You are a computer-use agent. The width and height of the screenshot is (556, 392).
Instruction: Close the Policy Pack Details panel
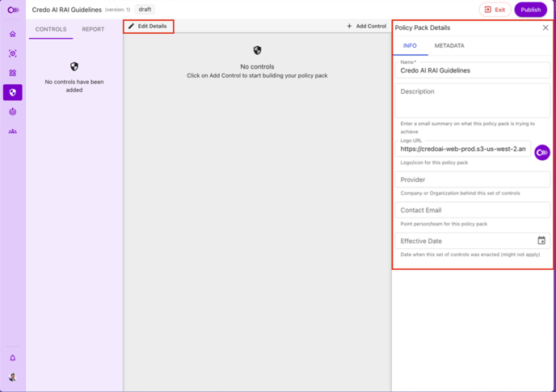click(x=545, y=27)
